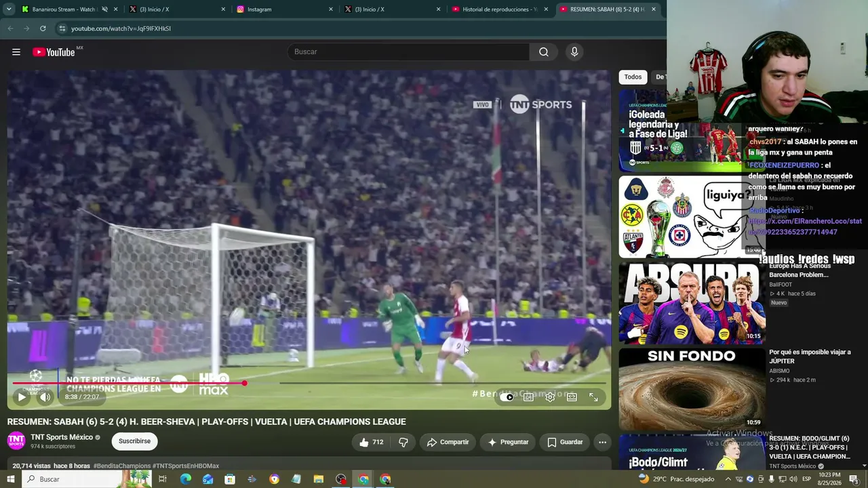Open Microsoft Store from the taskbar
This screenshot has height=488, width=868.
tap(230, 479)
